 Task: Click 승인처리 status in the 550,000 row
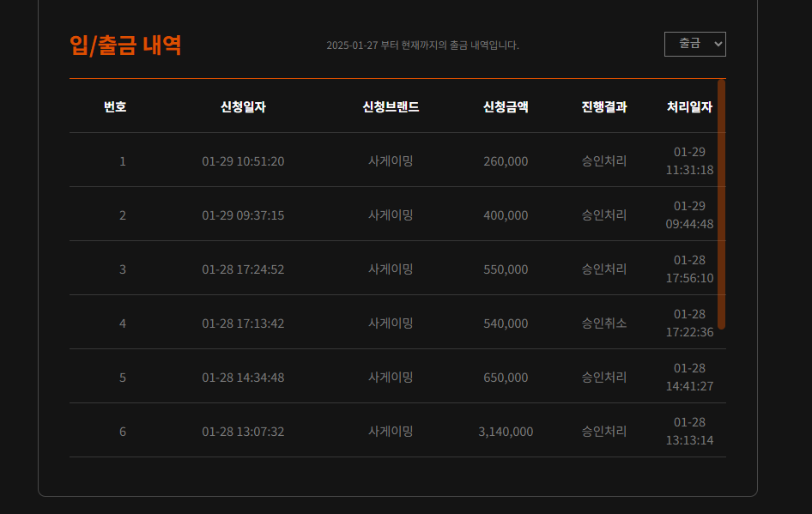pyautogui.click(x=603, y=269)
